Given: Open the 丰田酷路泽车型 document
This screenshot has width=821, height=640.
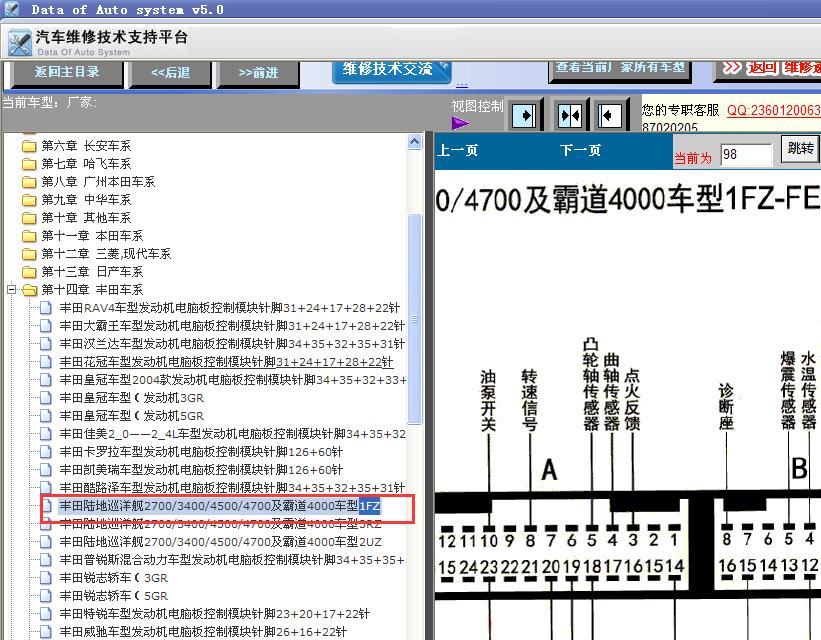Looking at the screenshot, I should click(x=232, y=488).
